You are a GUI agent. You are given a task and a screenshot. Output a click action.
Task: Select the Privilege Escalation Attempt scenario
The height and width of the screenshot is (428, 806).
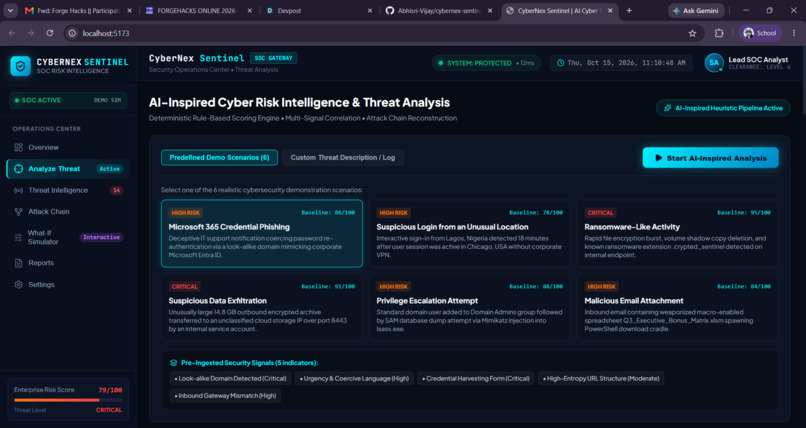pos(470,307)
